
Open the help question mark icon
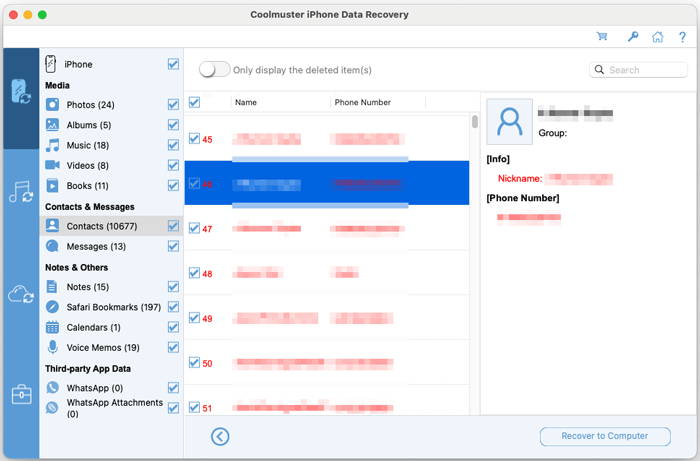point(682,37)
